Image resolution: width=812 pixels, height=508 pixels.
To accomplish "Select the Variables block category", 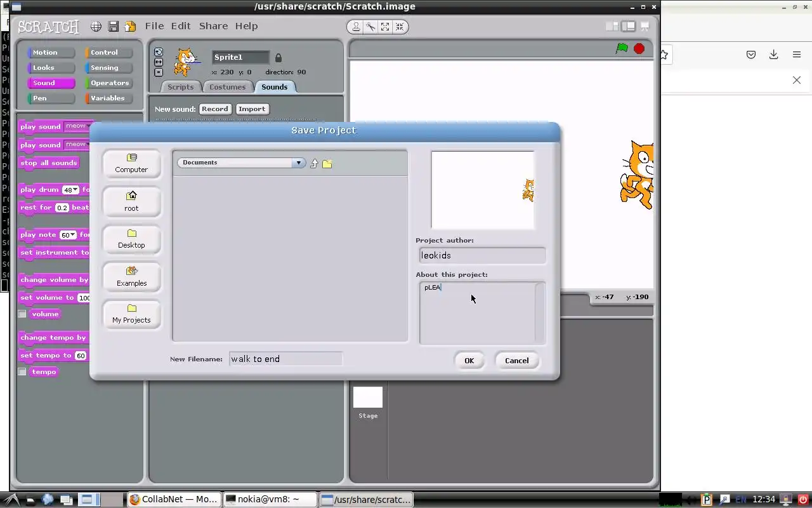I will pyautogui.click(x=108, y=98).
